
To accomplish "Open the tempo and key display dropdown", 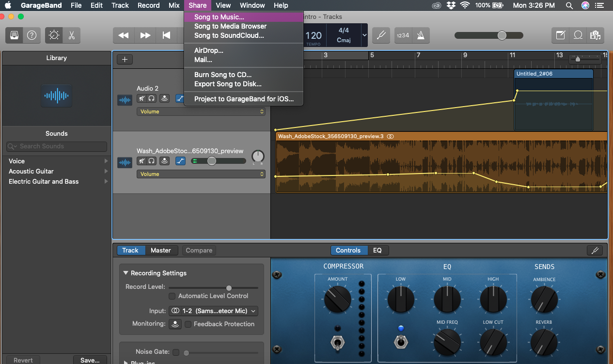I will [x=364, y=35].
